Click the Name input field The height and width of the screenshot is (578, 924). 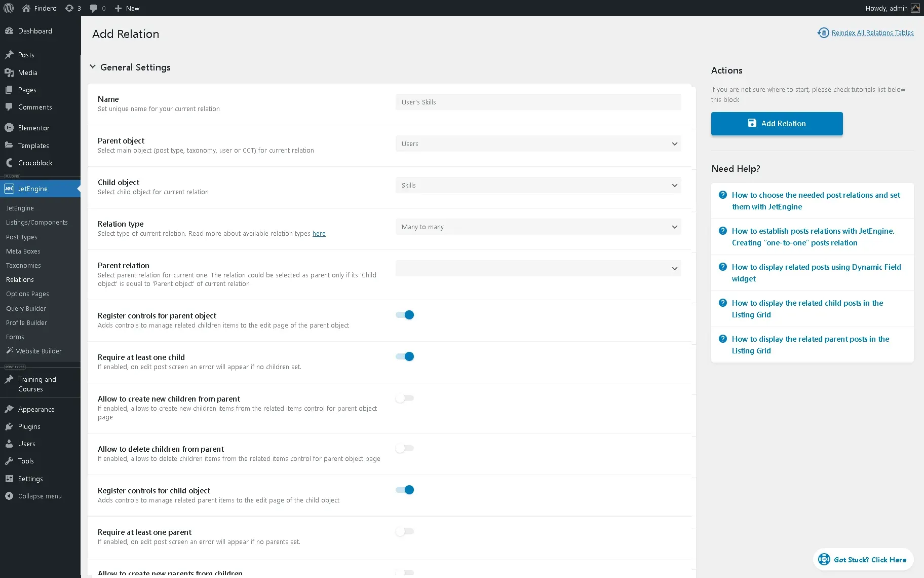coord(538,102)
